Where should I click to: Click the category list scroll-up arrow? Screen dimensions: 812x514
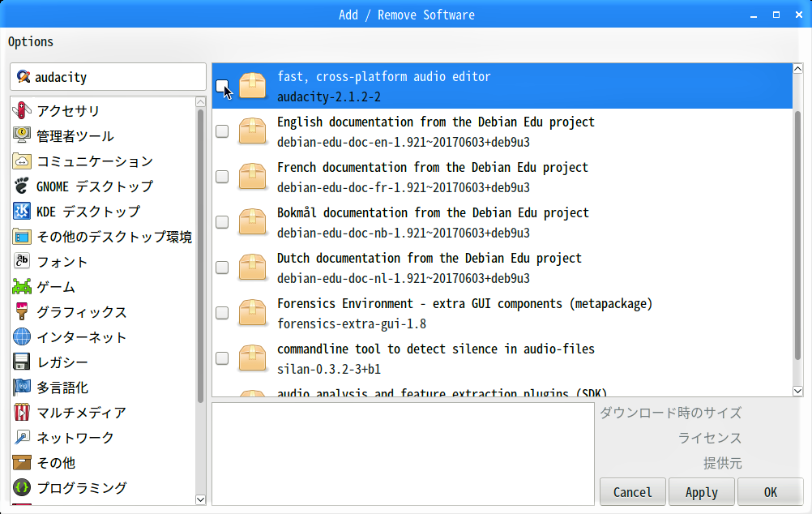200,102
